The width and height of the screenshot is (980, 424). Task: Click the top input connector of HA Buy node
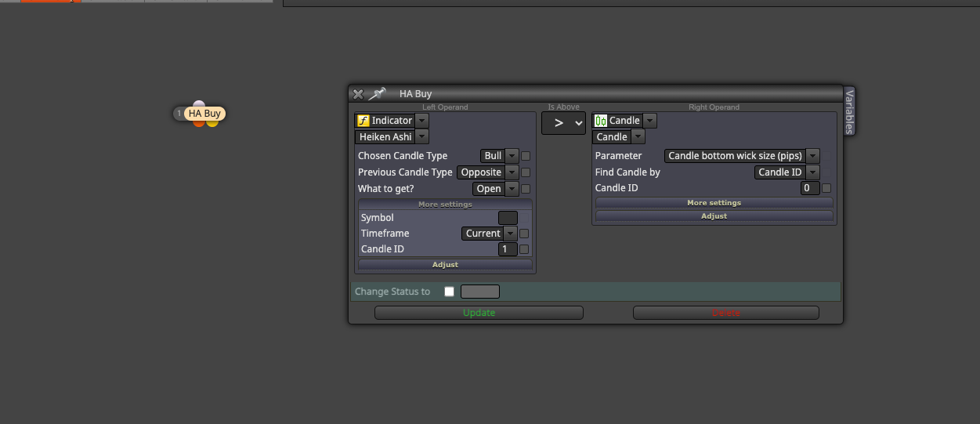tap(199, 104)
